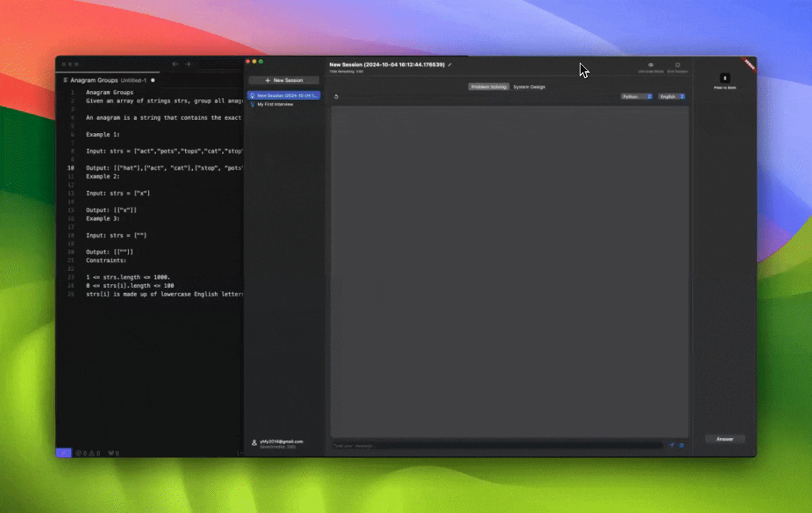Toggle Ultimate Mode eye icon
Screen dimensions: 812x513
coord(650,66)
